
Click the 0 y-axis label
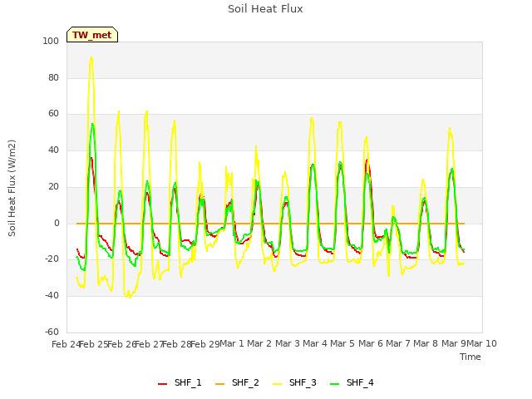point(57,224)
